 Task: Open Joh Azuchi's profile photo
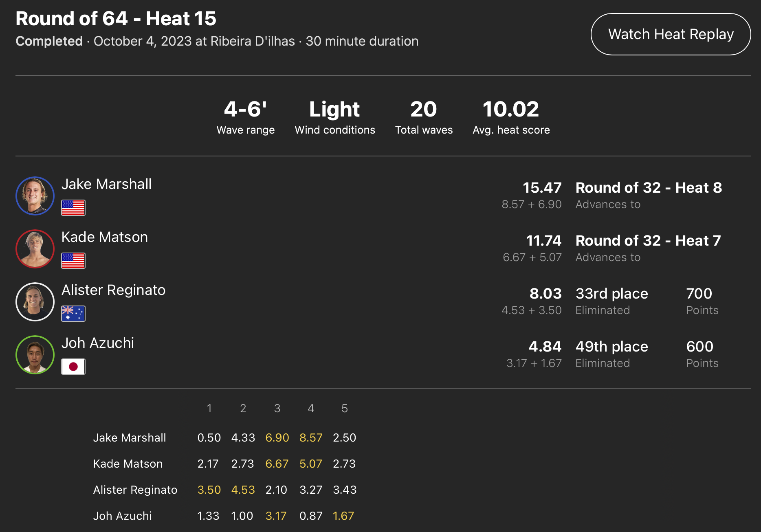pos(35,355)
